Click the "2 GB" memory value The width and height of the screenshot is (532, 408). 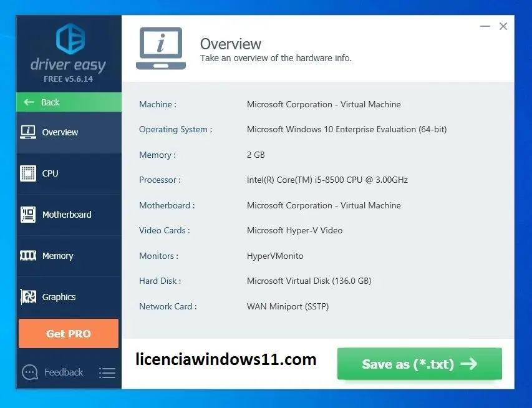pyautogui.click(x=256, y=155)
